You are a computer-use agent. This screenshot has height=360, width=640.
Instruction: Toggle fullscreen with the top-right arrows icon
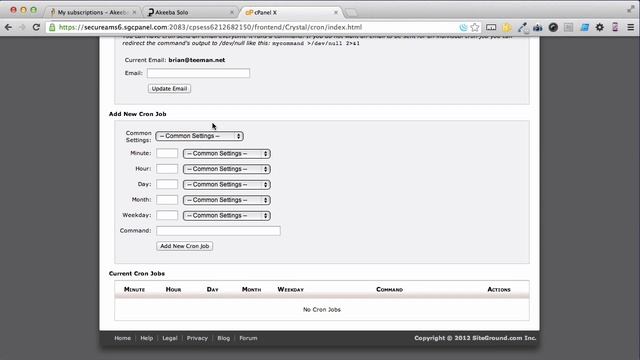pos(631,9)
